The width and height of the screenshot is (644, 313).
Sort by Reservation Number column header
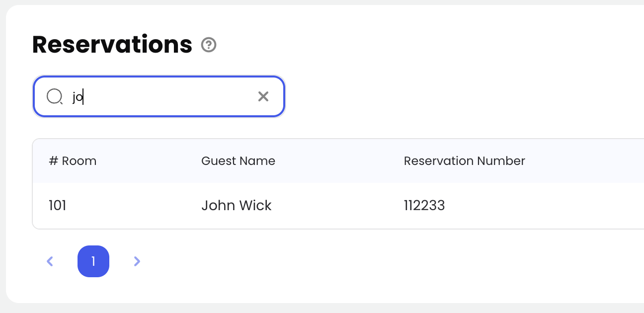464,161
